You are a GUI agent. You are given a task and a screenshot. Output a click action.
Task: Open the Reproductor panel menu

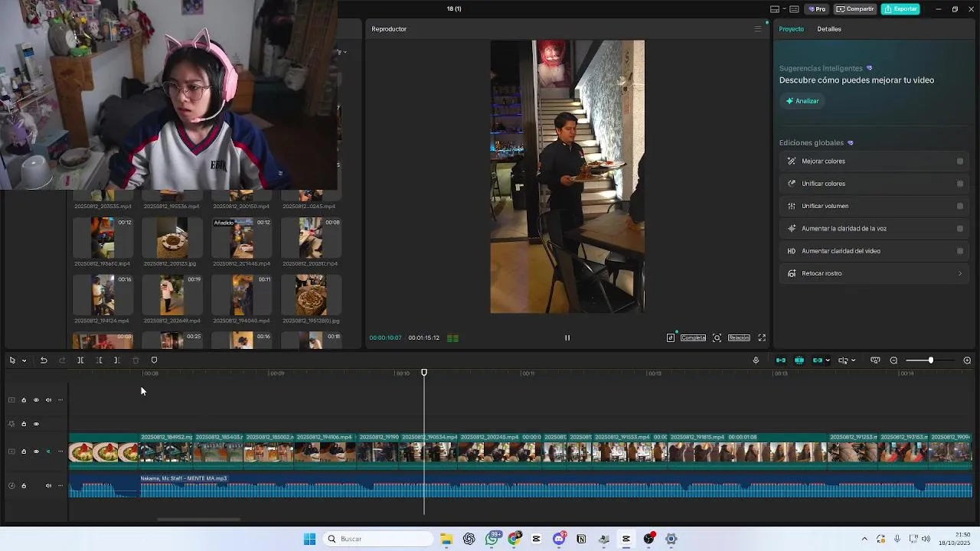coord(758,29)
